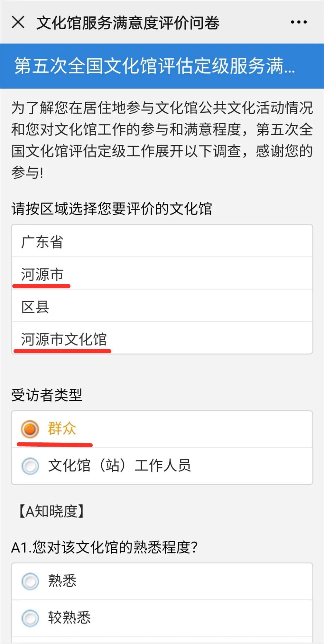Select the 群众 radio button

click(30, 429)
